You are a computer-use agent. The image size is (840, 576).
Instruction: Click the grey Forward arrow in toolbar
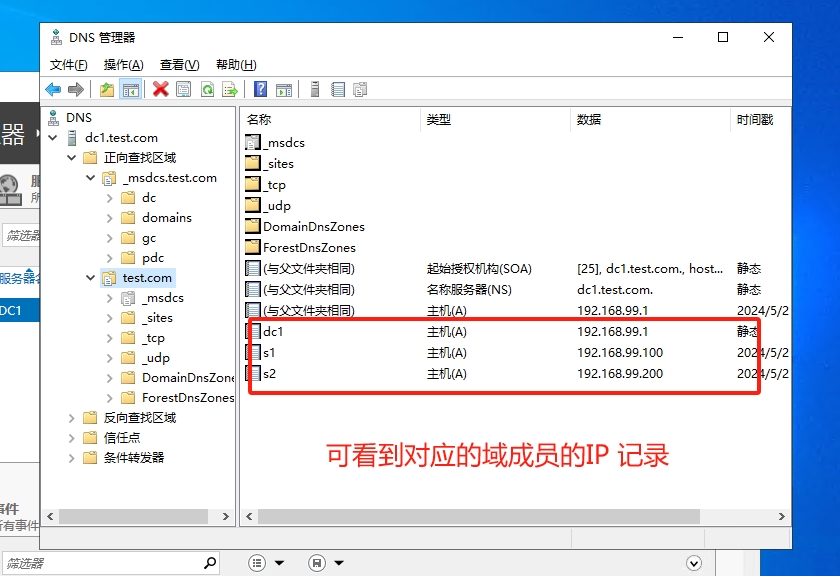(x=76, y=89)
